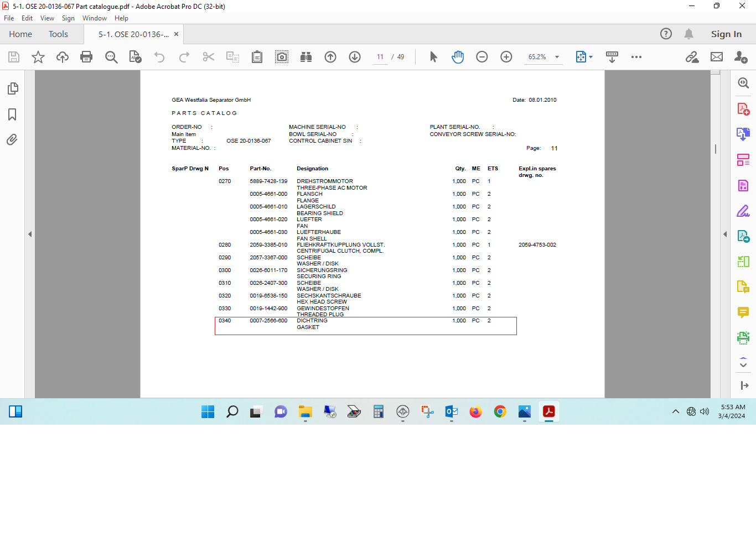Image resolution: width=756 pixels, height=553 pixels.
Task: Click the Print file icon
Action: [x=86, y=57]
